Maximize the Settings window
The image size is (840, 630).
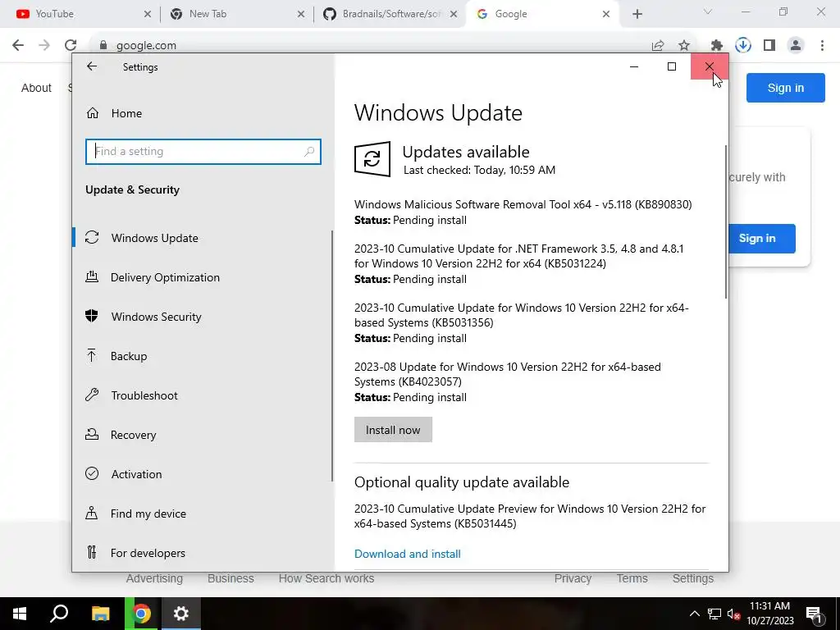coord(671,66)
